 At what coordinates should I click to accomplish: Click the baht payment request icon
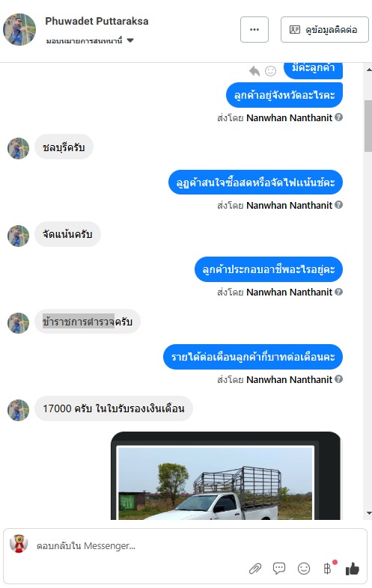tap(327, 569)
